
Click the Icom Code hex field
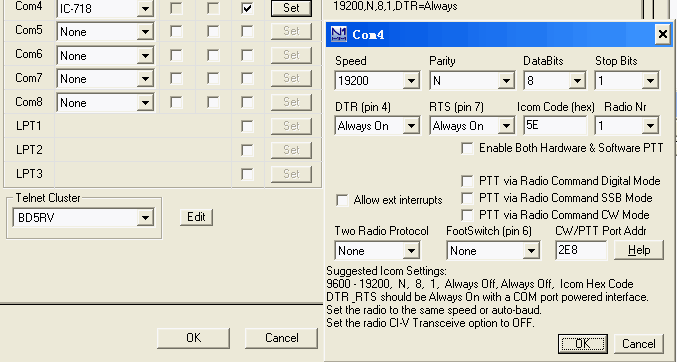555,126
